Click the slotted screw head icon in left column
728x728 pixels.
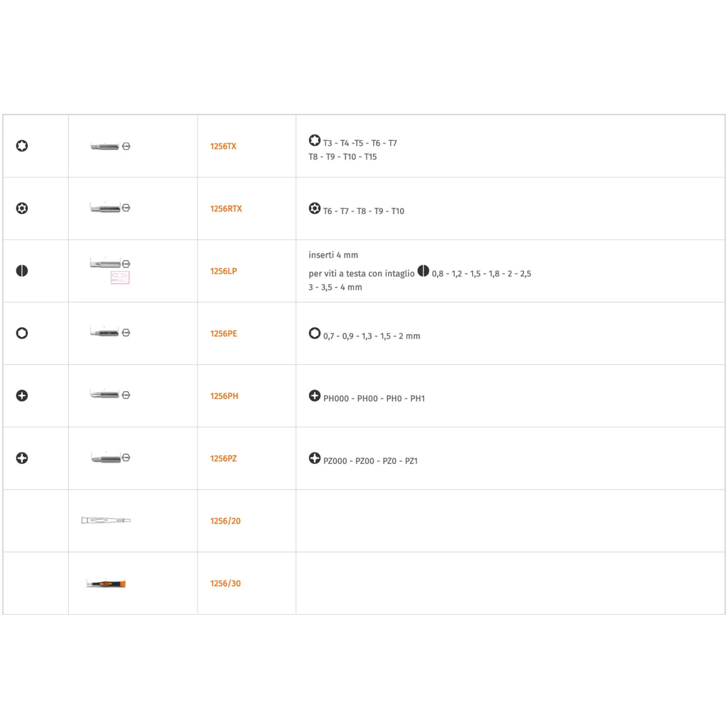(22, 271)
